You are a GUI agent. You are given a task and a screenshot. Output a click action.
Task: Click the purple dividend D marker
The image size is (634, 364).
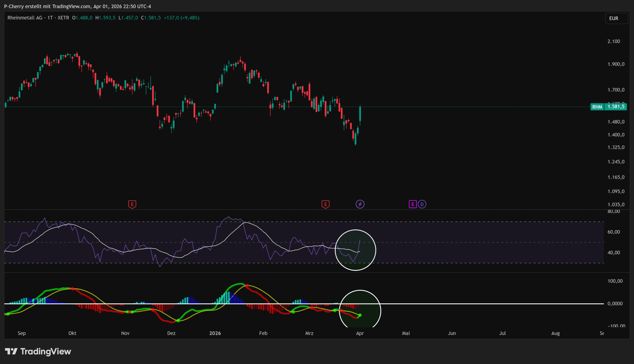point(422,204)
